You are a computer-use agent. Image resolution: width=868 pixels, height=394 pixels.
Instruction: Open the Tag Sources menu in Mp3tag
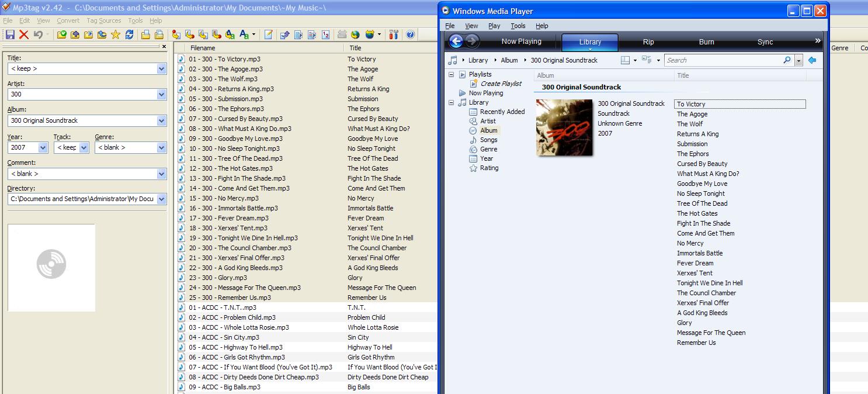click(x=104, y=20)
